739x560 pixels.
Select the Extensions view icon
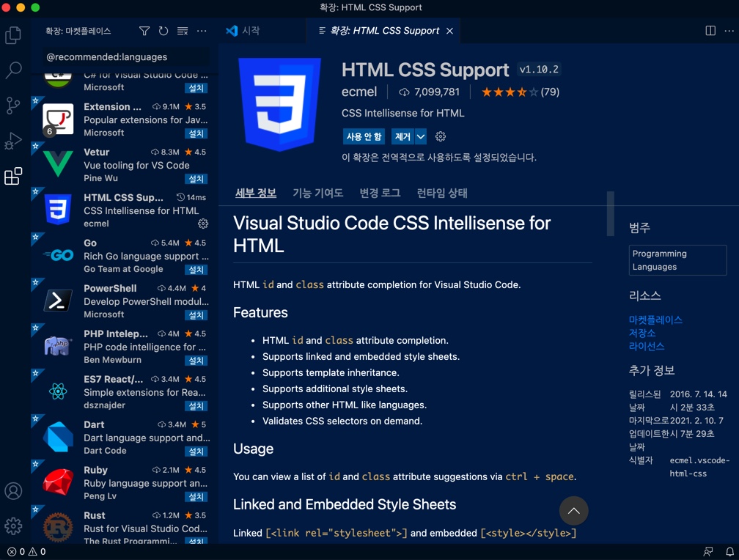[x=13, y=176]
